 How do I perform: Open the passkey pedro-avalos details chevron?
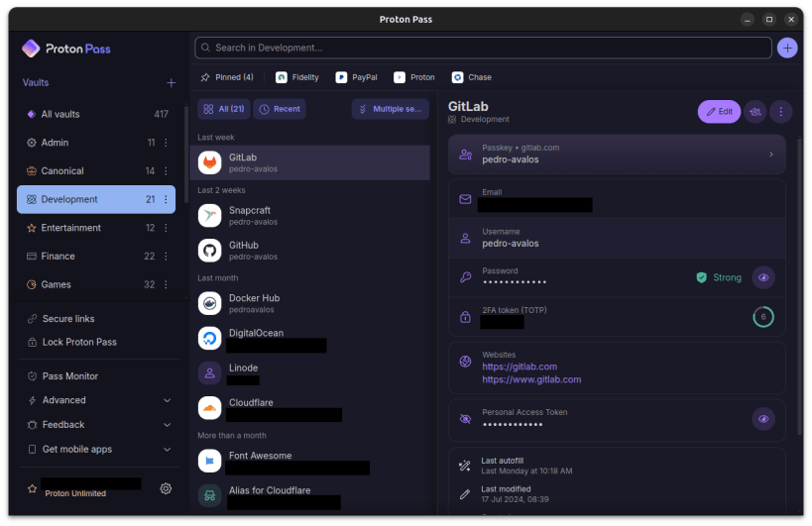click(x=771, y=155)
